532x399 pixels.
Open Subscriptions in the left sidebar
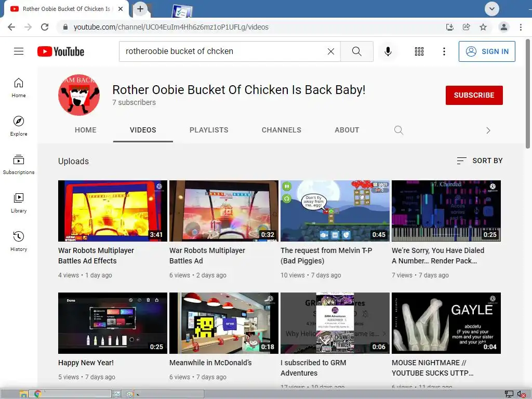(x=19, y=165)
